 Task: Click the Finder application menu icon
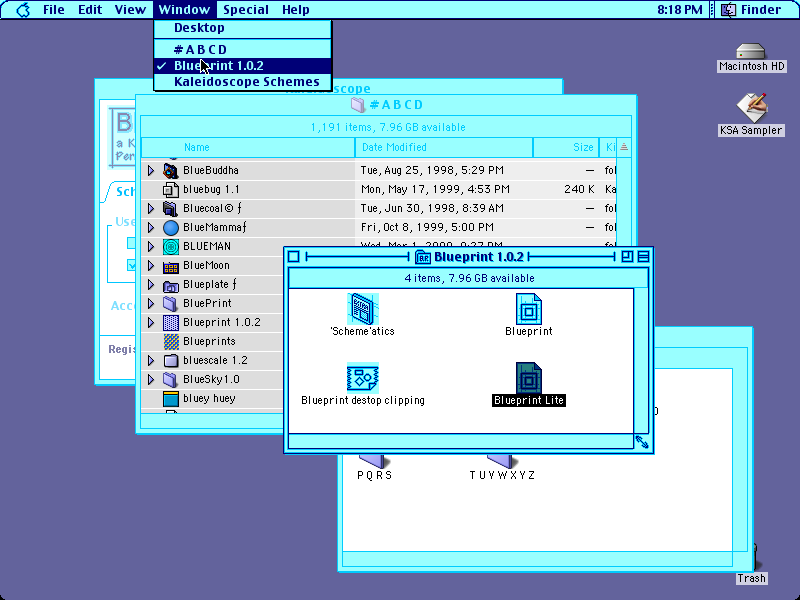[x=729, y=10]
